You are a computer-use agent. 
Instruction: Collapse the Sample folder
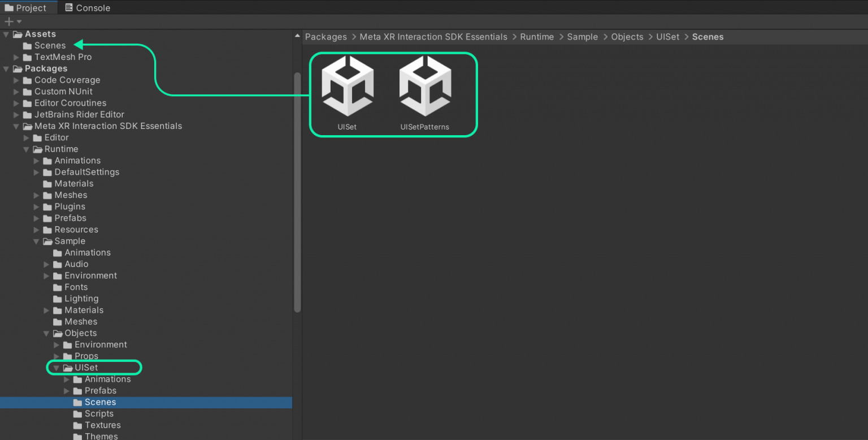[37, 241]
